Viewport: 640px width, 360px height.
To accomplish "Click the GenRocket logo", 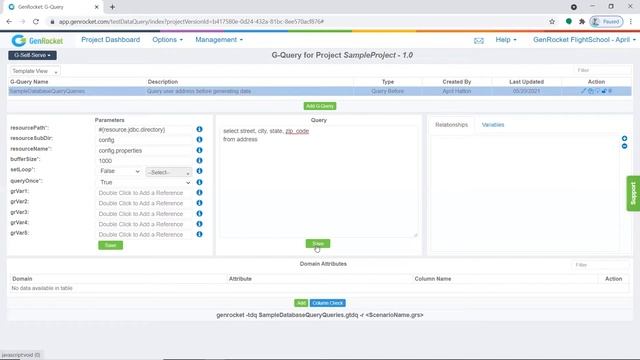I will 37,40.
